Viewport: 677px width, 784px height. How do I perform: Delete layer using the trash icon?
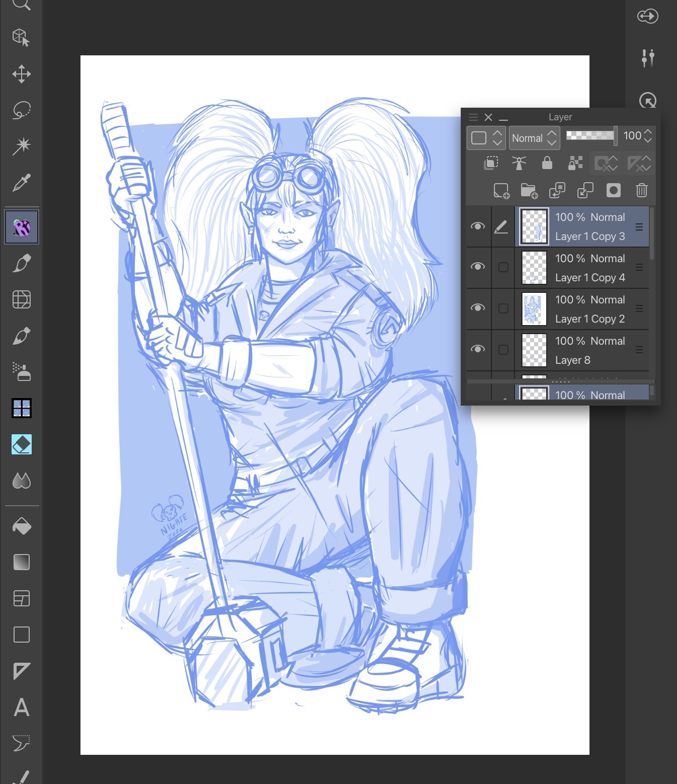pyautogui.click(x=641, y=191)
